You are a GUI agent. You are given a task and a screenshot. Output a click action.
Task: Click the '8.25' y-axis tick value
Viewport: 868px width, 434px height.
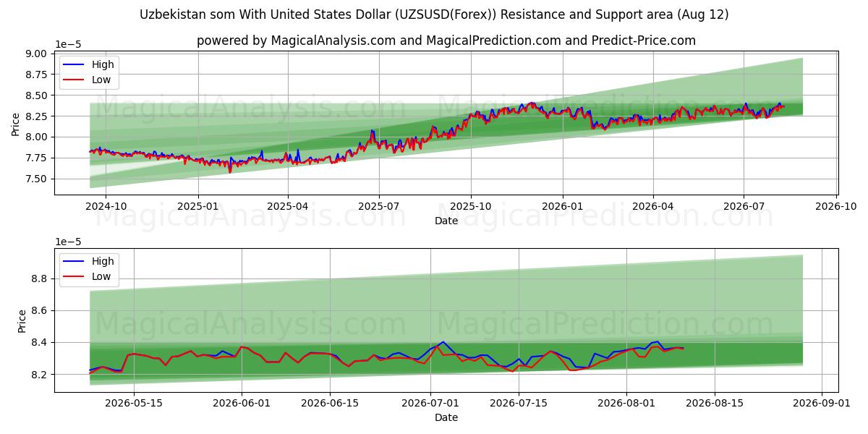pyautogui.click(x=37, y=116)
